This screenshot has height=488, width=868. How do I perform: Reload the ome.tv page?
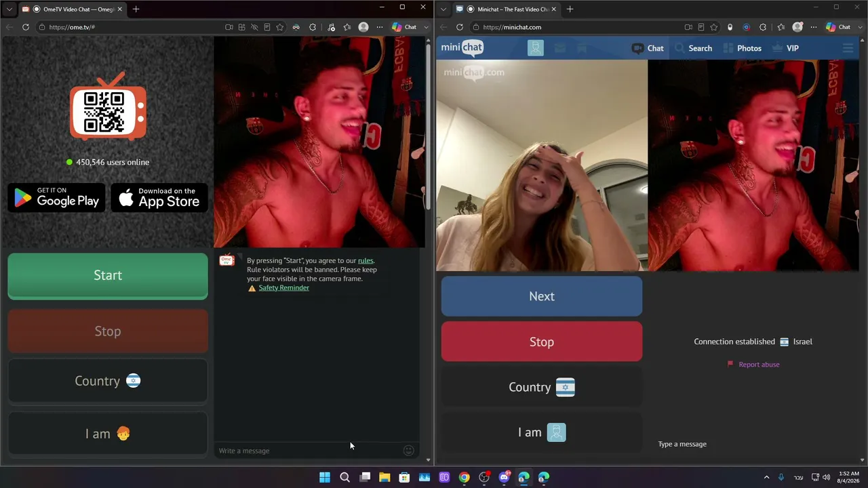tap(26, 27)
